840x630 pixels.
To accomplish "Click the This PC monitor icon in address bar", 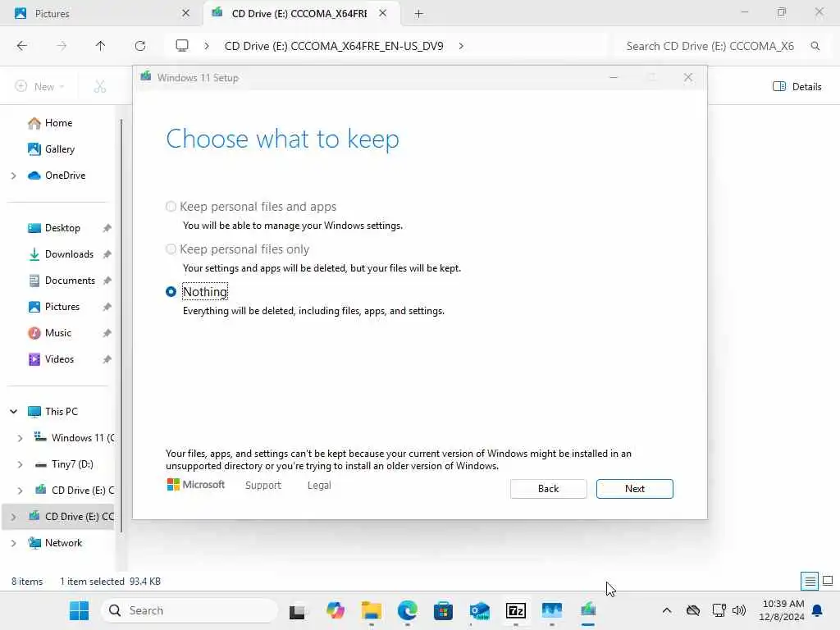I will (182, 46).
